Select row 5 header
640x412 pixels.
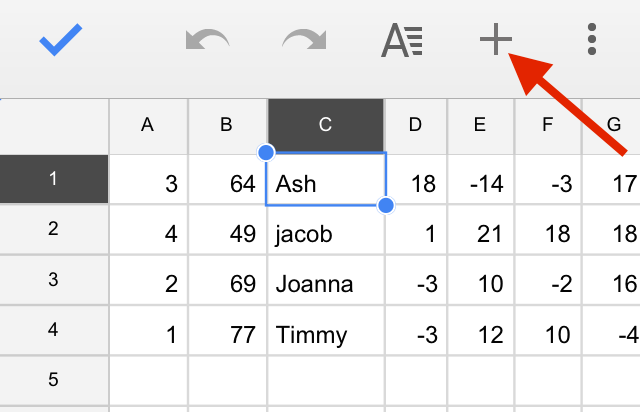coord(54,380)
